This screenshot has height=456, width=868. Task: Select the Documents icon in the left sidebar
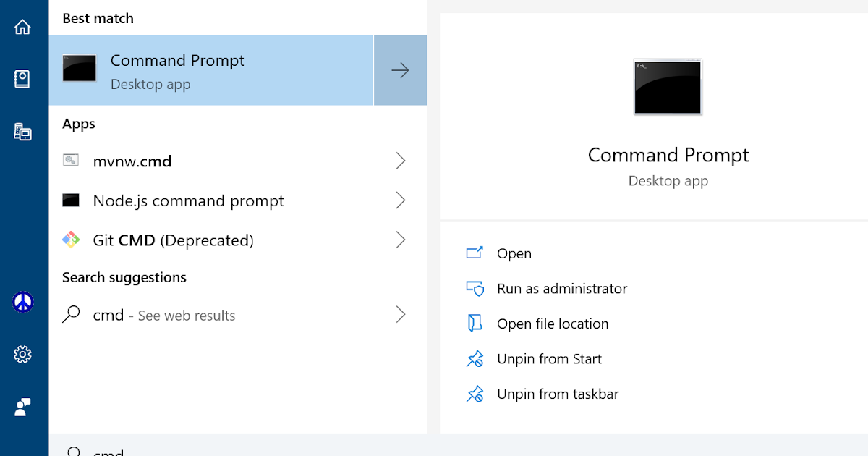pos(22,80)
